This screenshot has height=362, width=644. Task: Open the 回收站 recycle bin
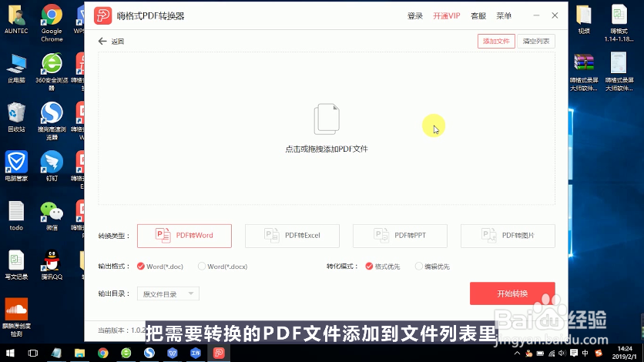click(x=16, y=117)
